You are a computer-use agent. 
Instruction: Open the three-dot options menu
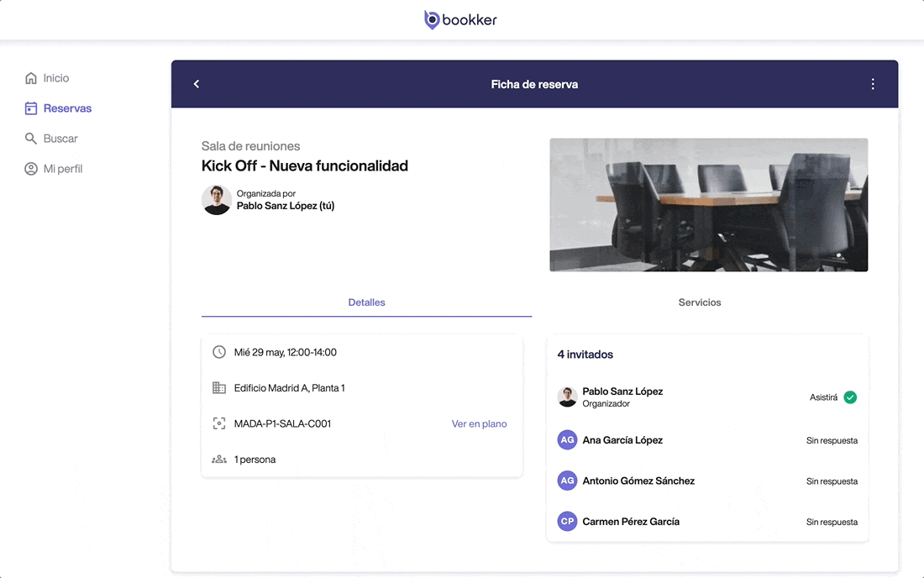873,84
